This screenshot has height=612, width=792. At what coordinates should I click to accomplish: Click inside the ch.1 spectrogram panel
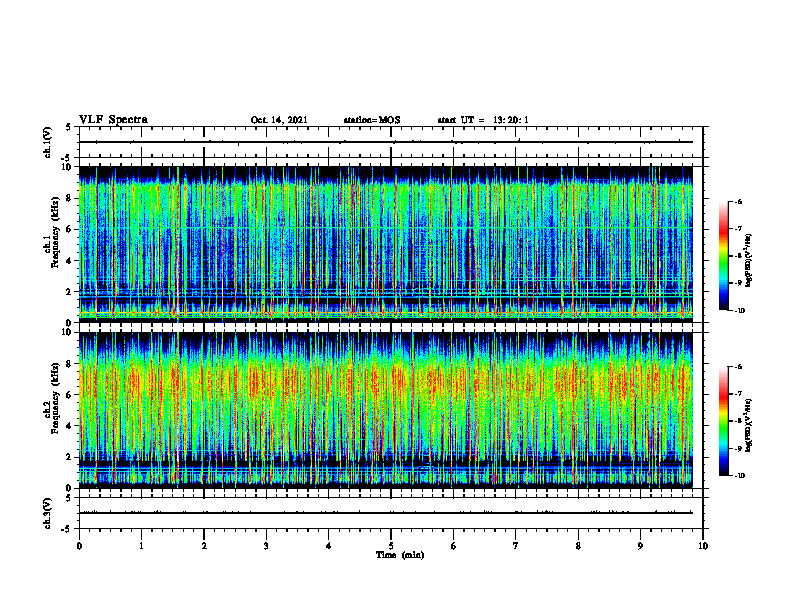pos(386,244)
